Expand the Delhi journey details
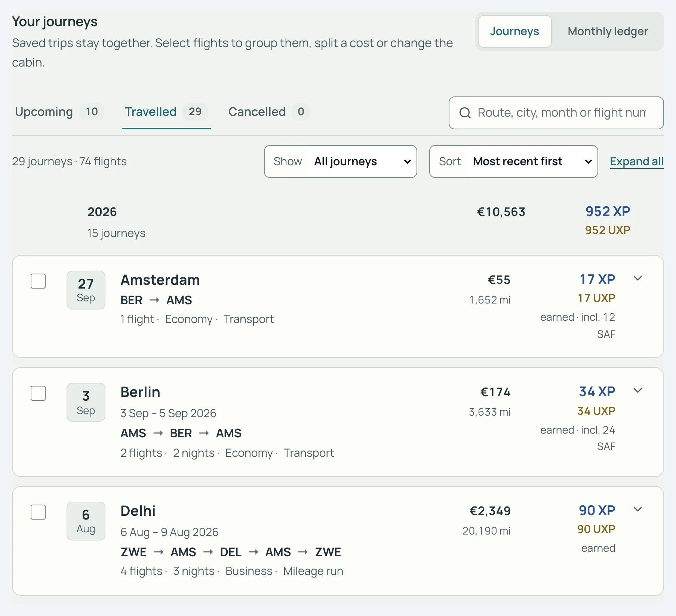Viewport: 676px width, 616px height. point(638,509)
